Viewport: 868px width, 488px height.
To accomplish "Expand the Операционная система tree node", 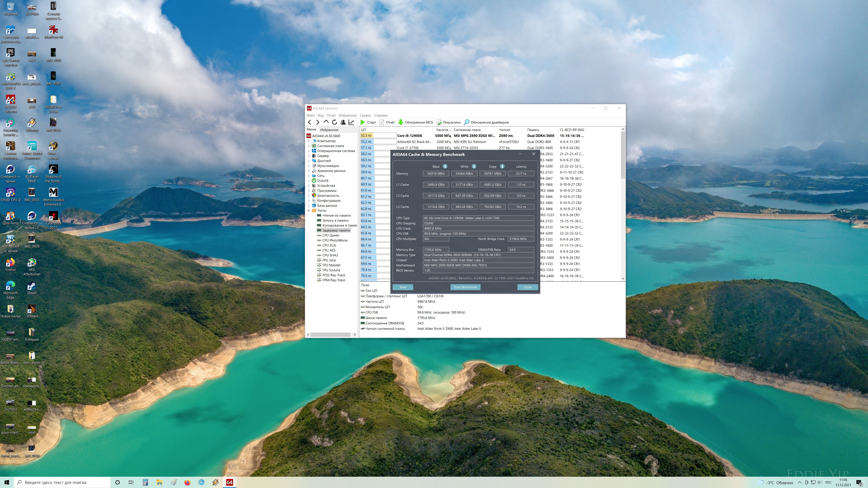I will coord(309,151).
